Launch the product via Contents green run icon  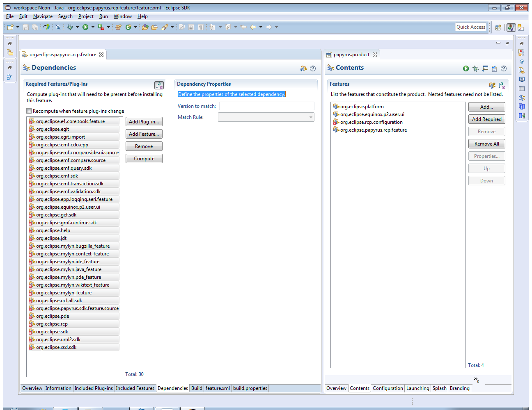pos(466,68)
